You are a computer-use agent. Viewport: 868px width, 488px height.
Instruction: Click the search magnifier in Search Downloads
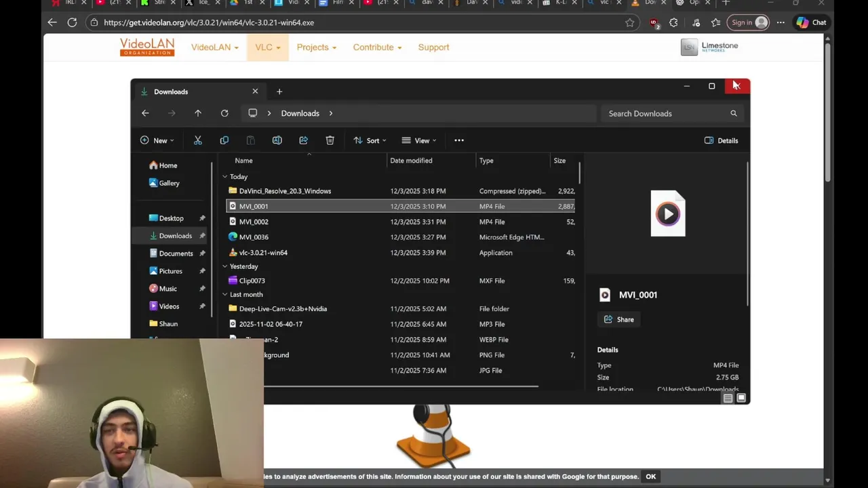coord(734,113)
